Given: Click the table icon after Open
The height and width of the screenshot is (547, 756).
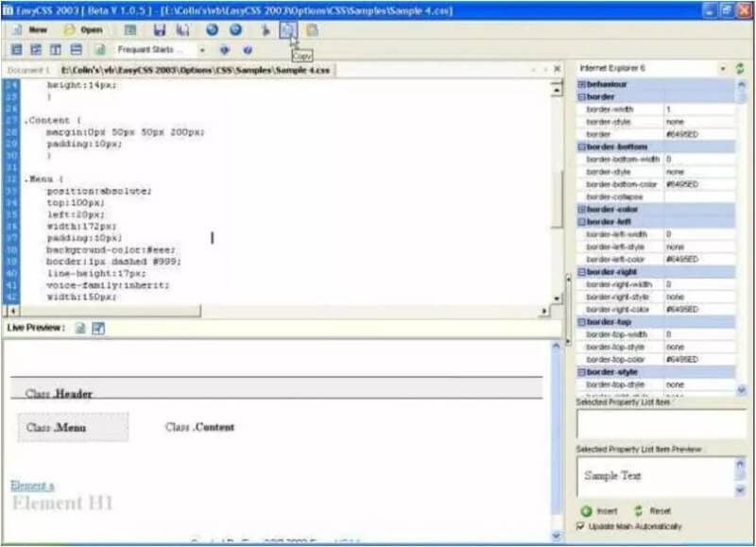Looking at the screenshot, I should (x=130, y=30).
